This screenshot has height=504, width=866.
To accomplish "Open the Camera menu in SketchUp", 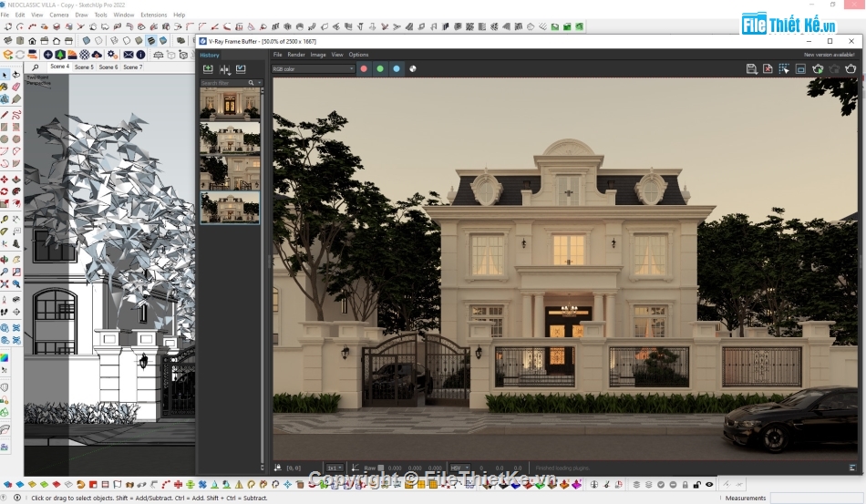I will pos(59,15).
